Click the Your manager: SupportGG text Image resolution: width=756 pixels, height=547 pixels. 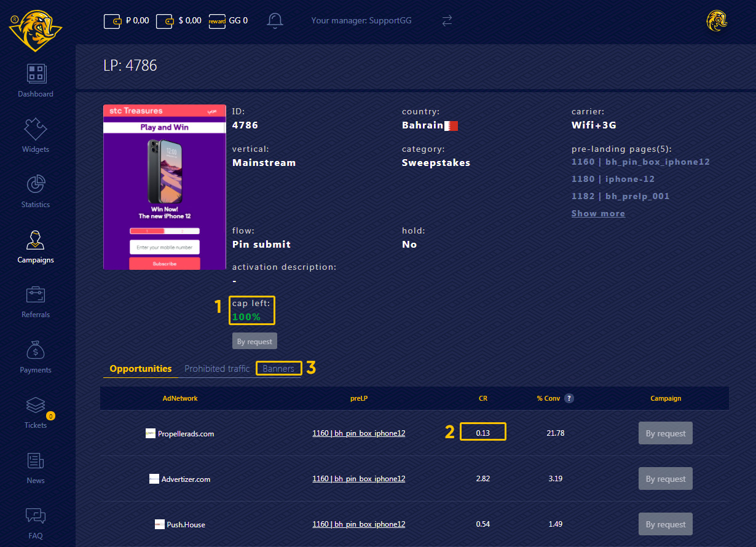(x=361, y=21)
